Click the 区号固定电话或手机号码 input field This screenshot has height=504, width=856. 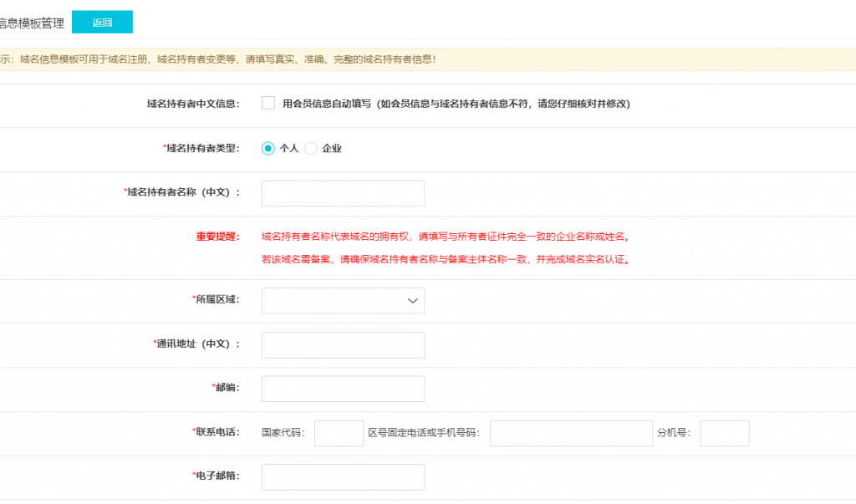pyautogui.click(x=571, y=433)
